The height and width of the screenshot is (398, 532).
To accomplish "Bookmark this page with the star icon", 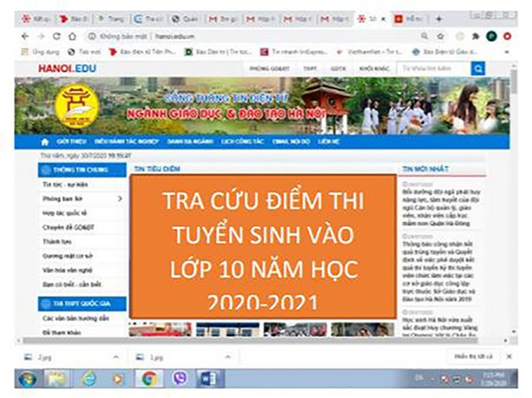I will [441, 36].
